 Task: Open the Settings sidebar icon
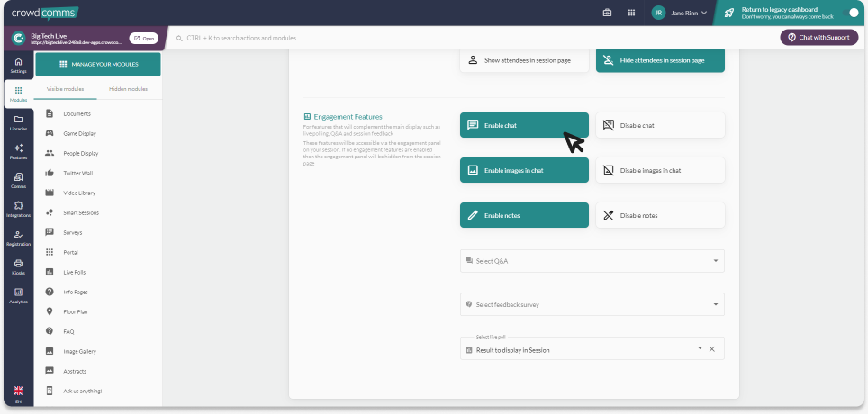pyautogui.click(x=18, y=65)
